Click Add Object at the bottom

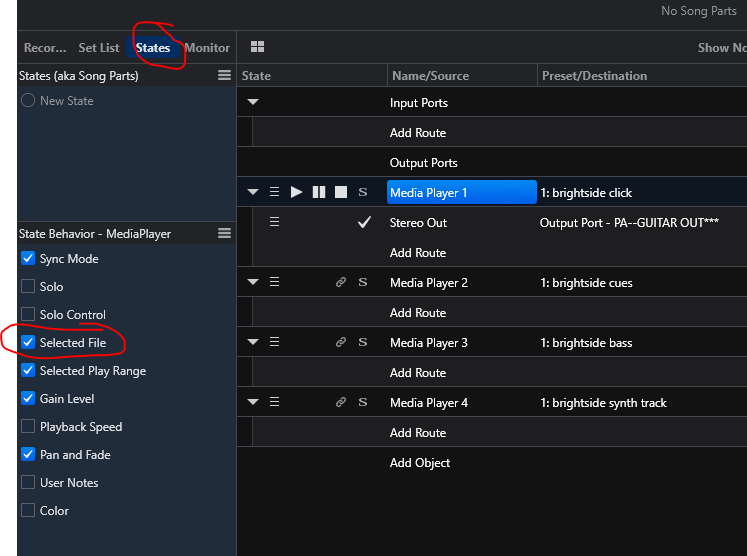420,463
